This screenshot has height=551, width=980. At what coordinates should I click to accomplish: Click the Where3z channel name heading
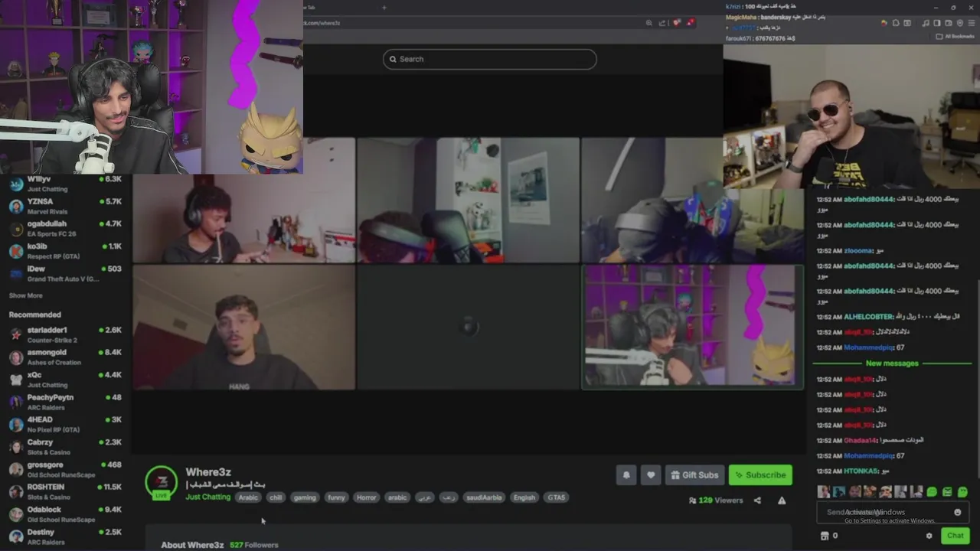[208, 472]
